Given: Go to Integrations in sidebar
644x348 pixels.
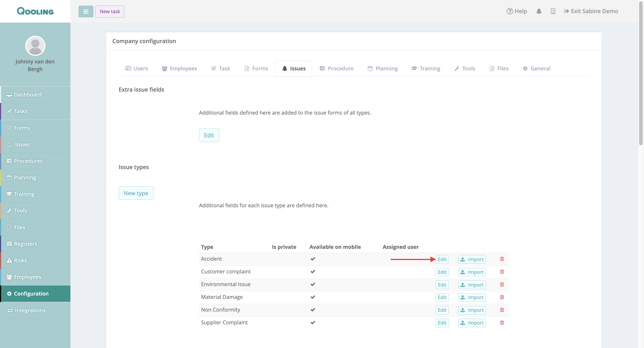Looking at the screenshot, I should pos(30,310).
